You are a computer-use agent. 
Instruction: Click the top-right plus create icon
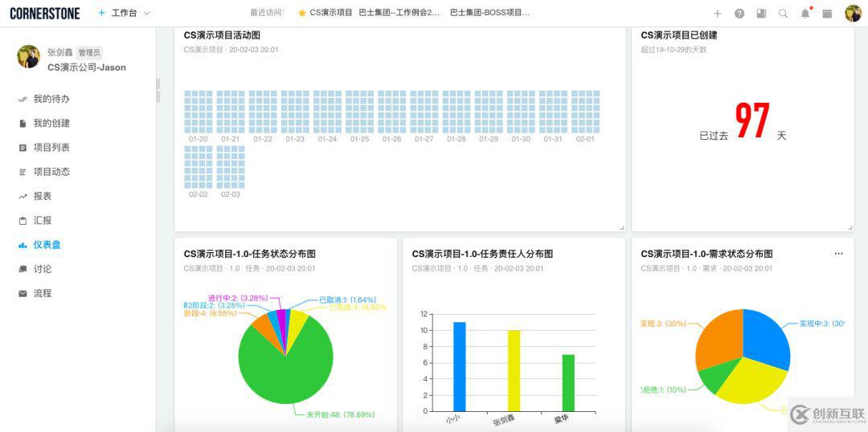click(x=718, y=14)
